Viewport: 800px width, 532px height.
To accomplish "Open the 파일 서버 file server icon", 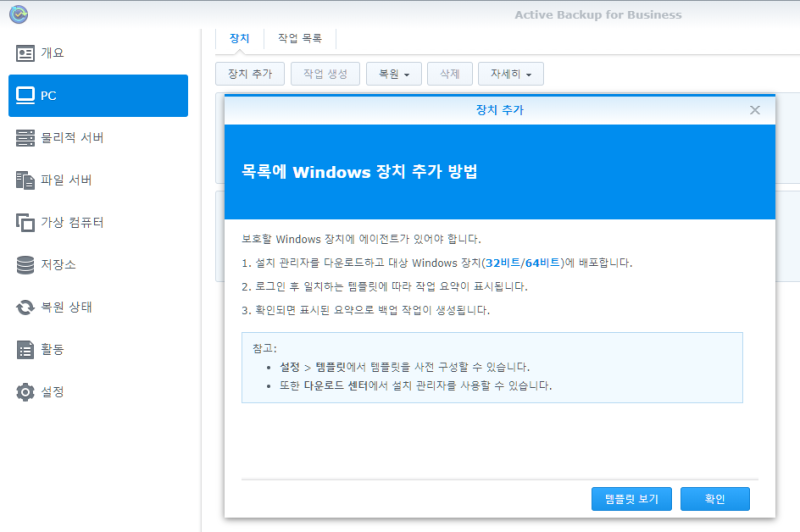I will tap(25, 180).
